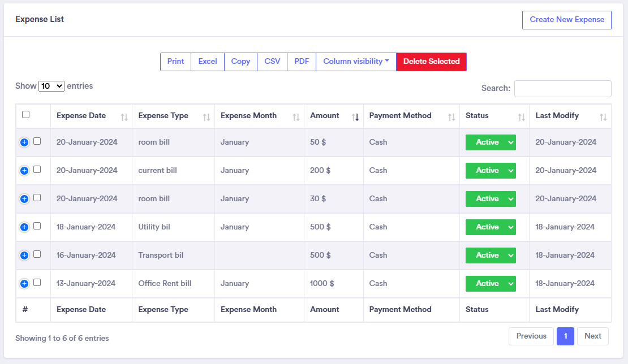The height and width of the screenshot is (364, 628).
Task: Select the checkbox for the 50 $ room bill
Action: click(37, 141)
